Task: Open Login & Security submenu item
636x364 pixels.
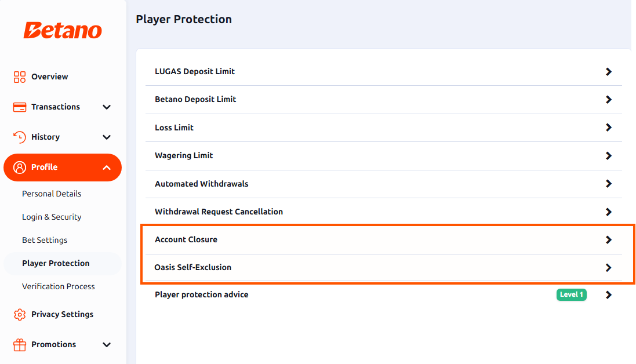Action: (52, 217)
